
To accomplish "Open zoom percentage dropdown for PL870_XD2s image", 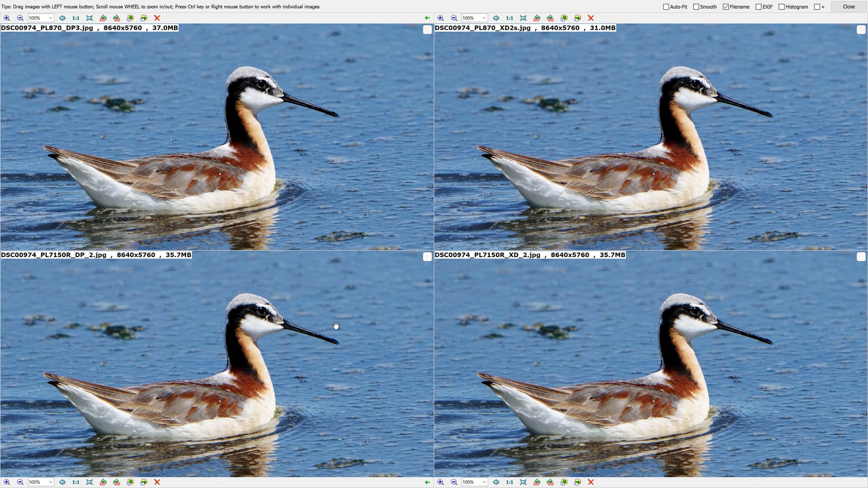I will coord(484,18).
